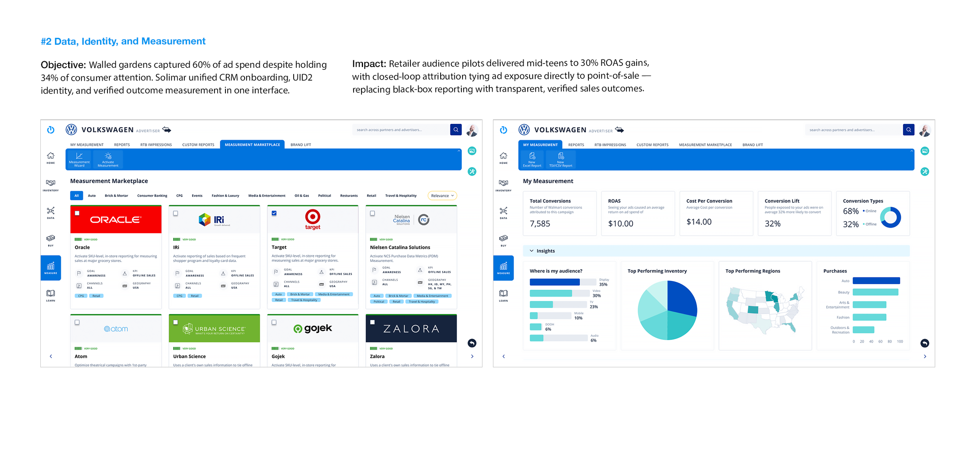Screen dimensions: 980x466
Task: Click the Activate Measurement icon
Action: [x=108, y=160]
